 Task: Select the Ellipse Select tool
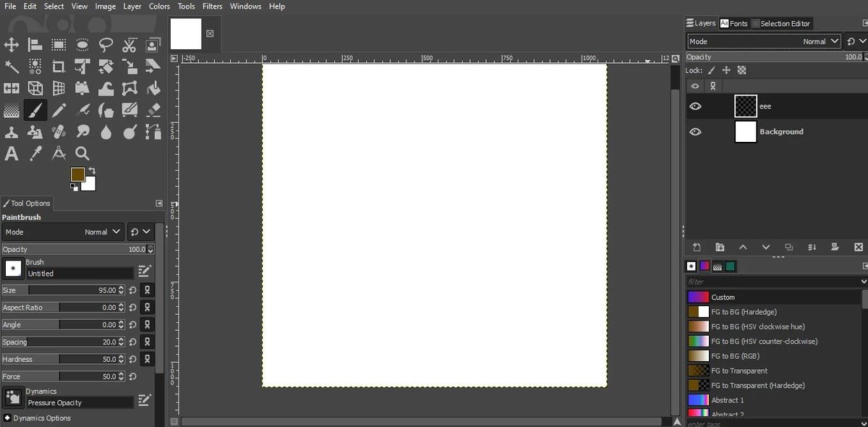pyautogui.click(x=82, y=45)
